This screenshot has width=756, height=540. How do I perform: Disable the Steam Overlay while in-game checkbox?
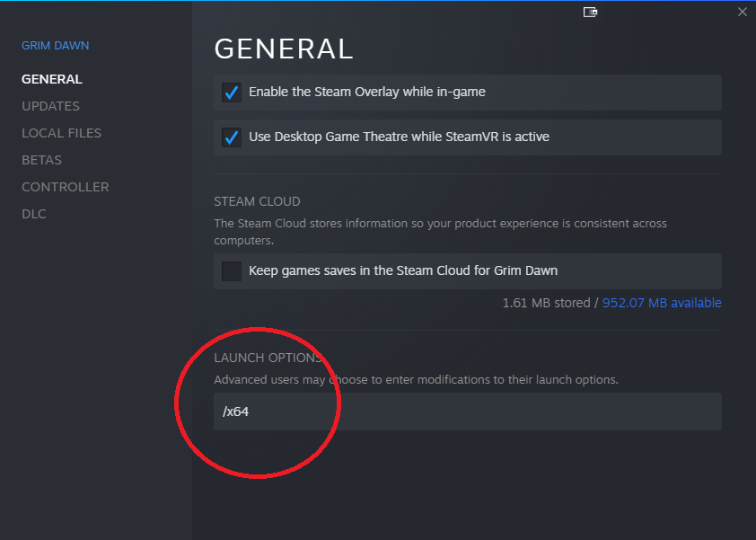click(232, 92)
